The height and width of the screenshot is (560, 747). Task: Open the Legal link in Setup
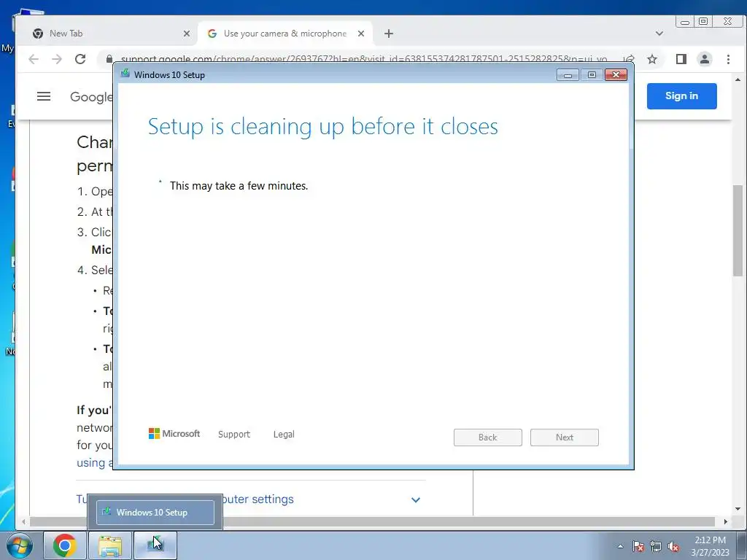[x=284, y=435]
